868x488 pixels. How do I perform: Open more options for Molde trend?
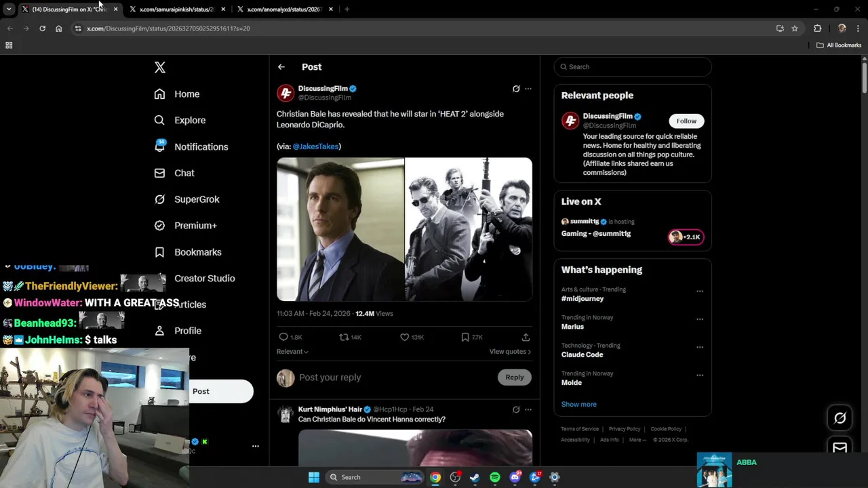(700, 375)
